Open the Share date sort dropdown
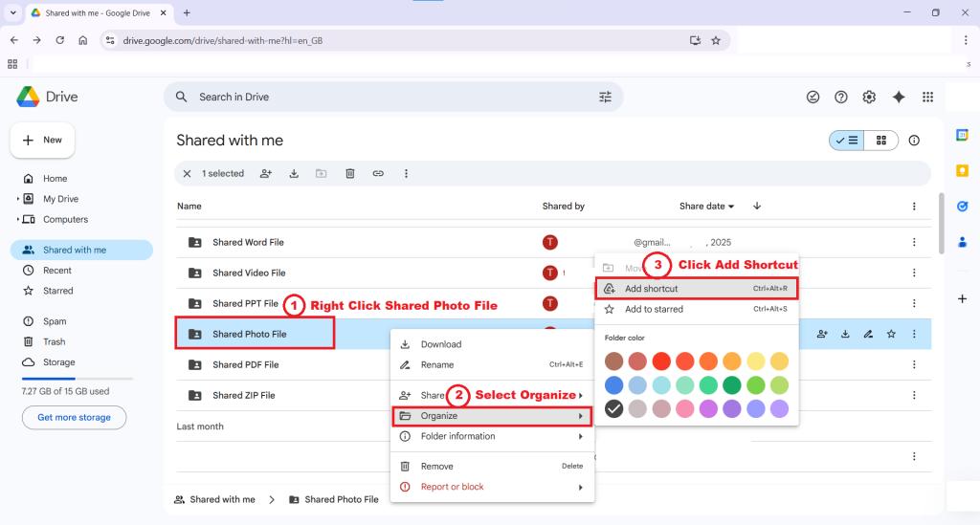The image size is (980, 525). (706, 207)
